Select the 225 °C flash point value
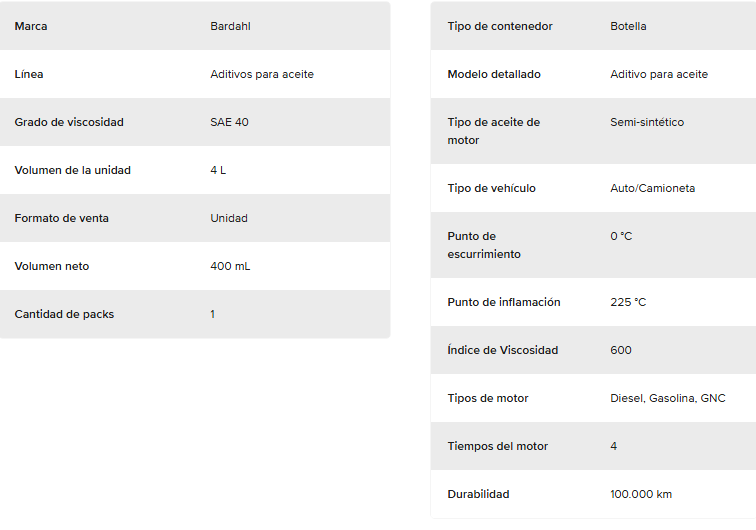Viewport: 756px width, 530px height. 628,302
